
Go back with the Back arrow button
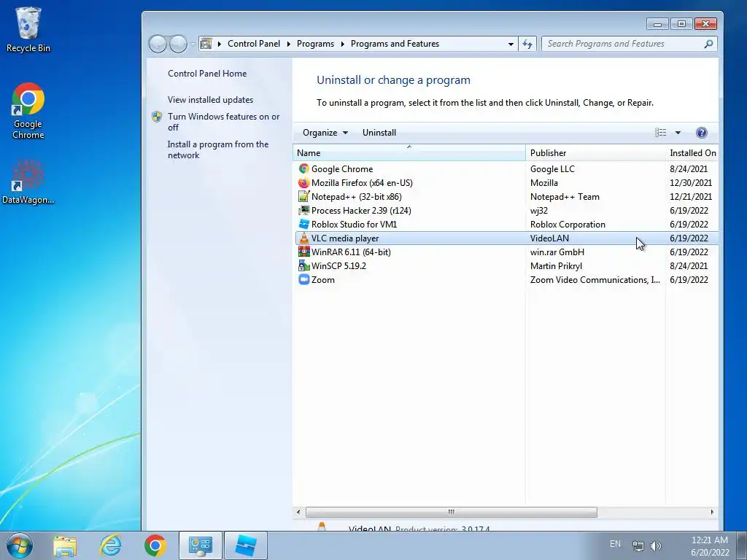tap(158, 44)
